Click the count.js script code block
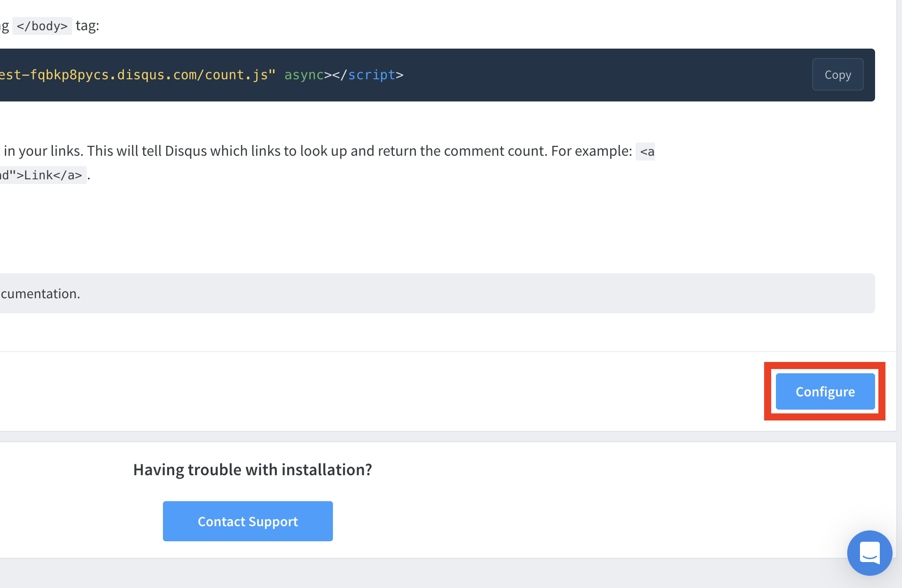 437,75
